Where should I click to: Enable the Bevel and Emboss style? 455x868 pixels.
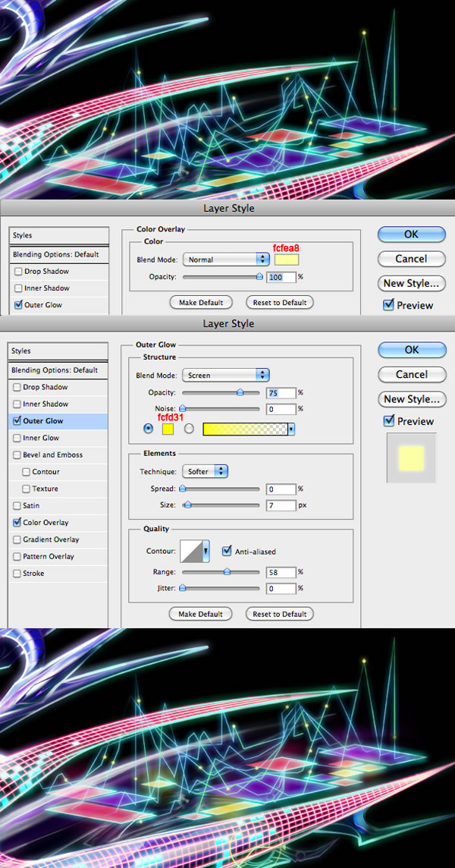17,455
